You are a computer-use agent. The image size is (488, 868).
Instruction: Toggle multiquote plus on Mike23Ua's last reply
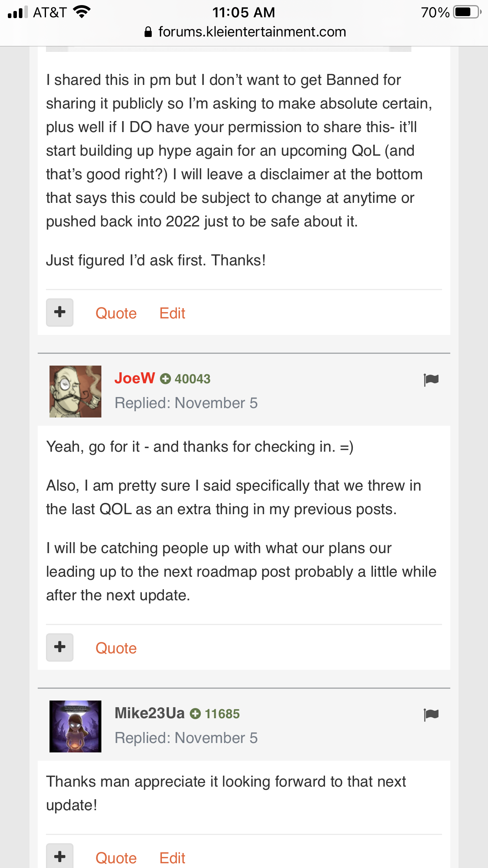(60, 857)
